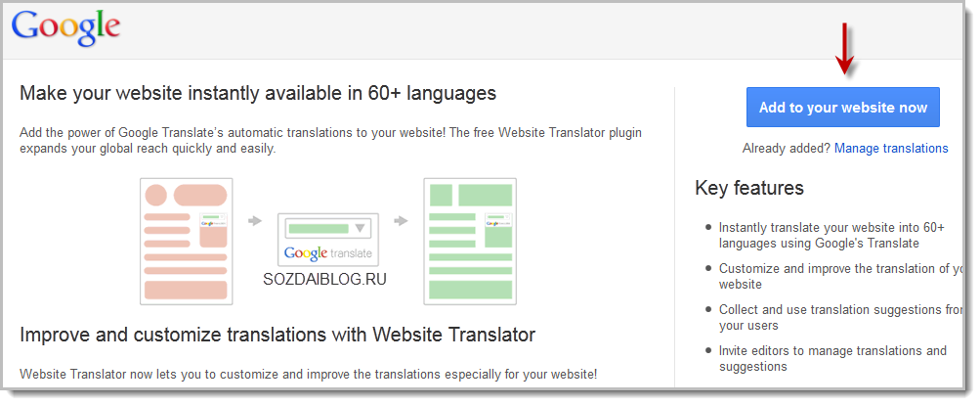Screen dimensions: 980x405
Task: Click the green translated webpage illustration
Action: [x=470, y=242]
